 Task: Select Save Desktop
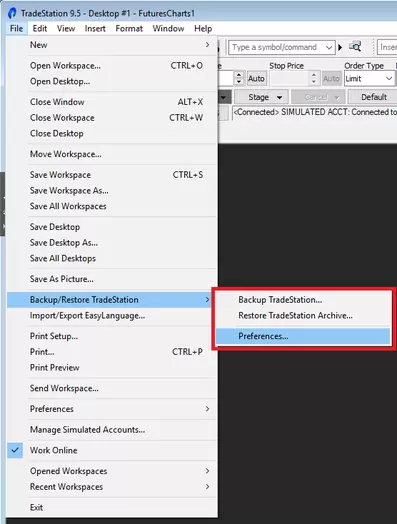coord(112,227)
